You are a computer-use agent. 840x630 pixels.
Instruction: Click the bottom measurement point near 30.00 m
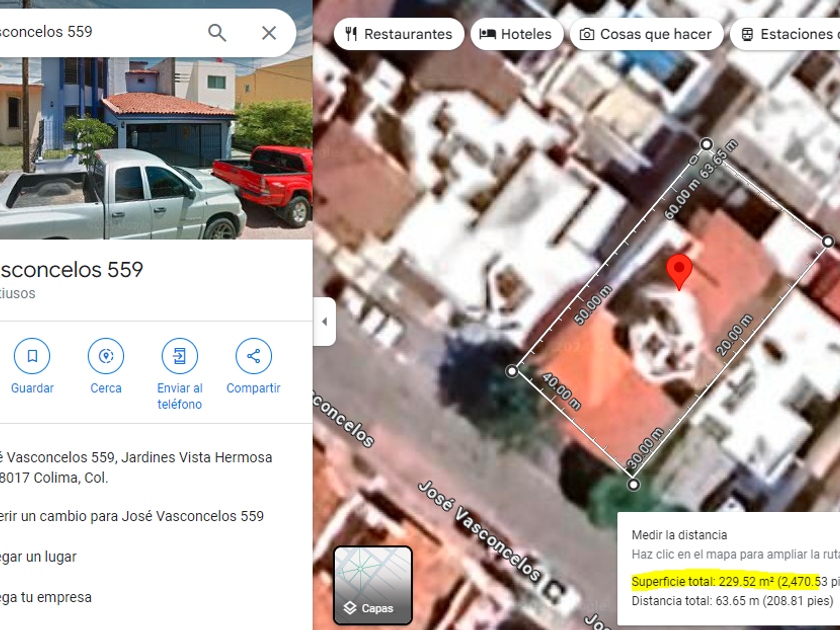634,485
